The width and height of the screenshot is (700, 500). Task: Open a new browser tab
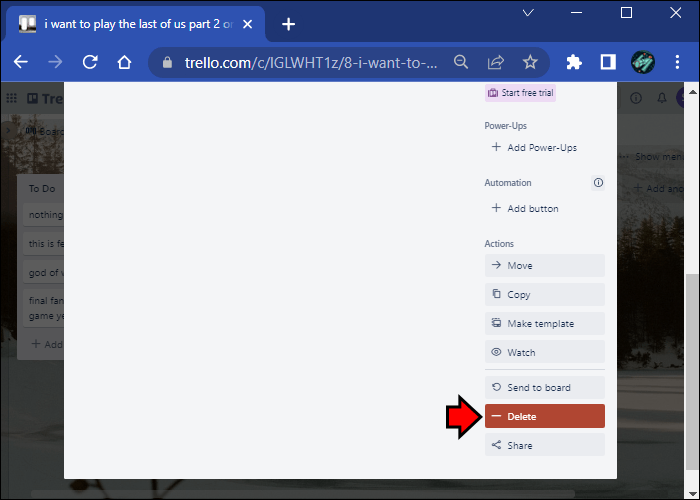[x=288, y=24]
